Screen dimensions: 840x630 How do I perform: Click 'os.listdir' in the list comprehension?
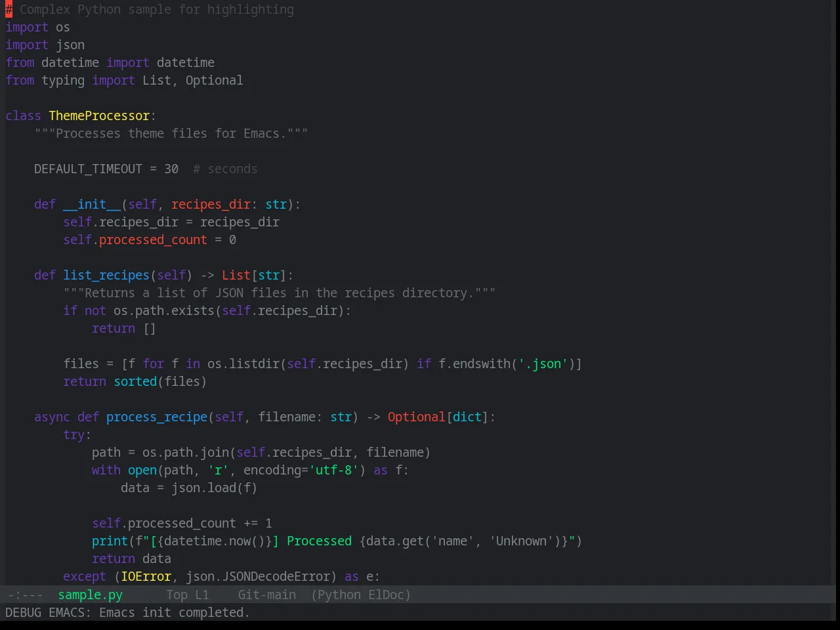(x=243, y=364)
